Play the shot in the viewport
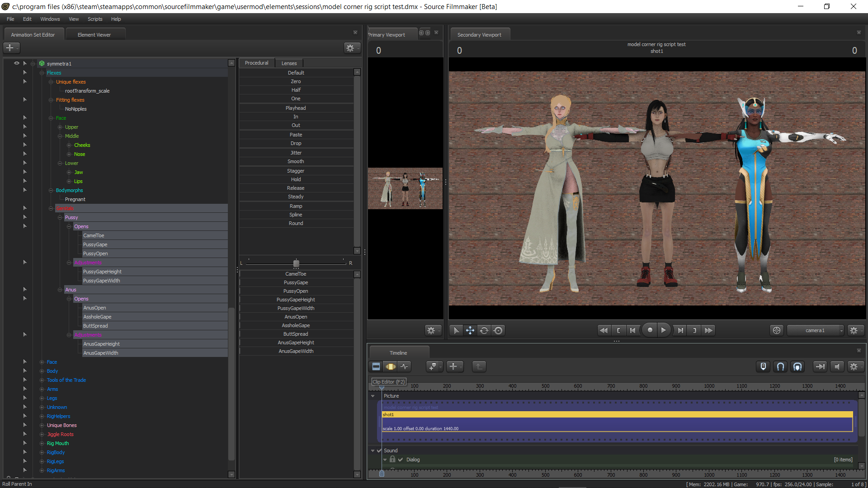The height and width of the screenshot is (488, 868). [663, 330]
